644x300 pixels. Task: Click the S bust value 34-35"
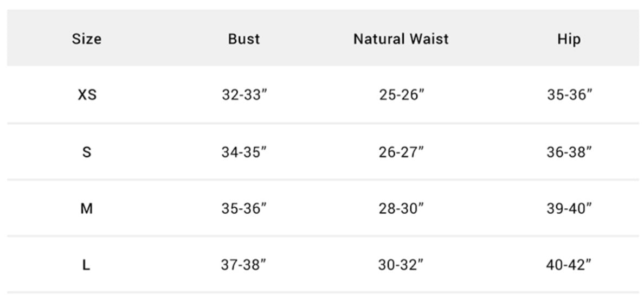tap(244, 152)
